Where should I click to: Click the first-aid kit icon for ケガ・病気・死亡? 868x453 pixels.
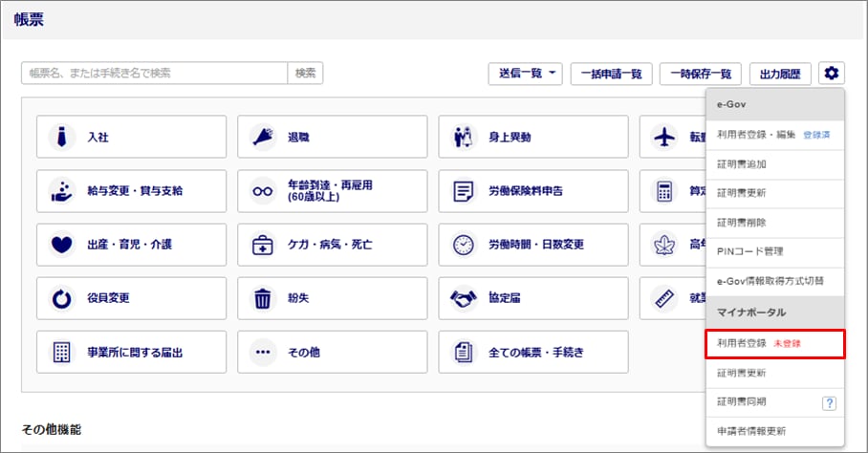coord(263,245)
